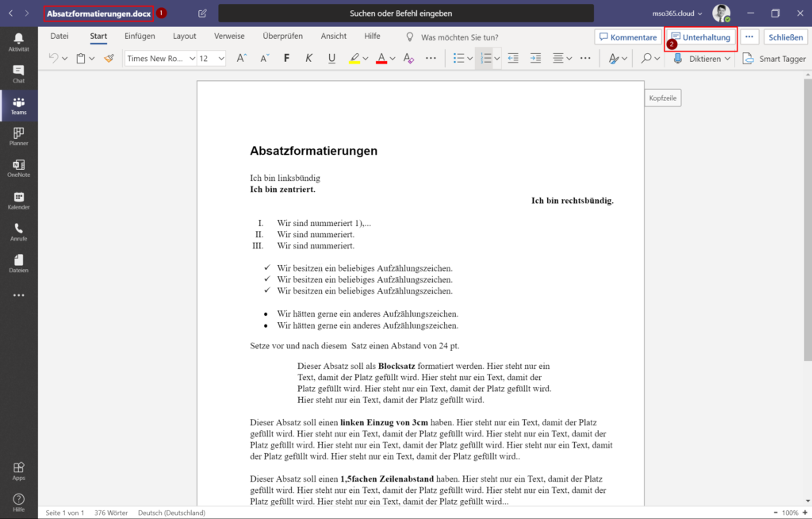
Task: Apply the red font color
Action: (381, 58)
